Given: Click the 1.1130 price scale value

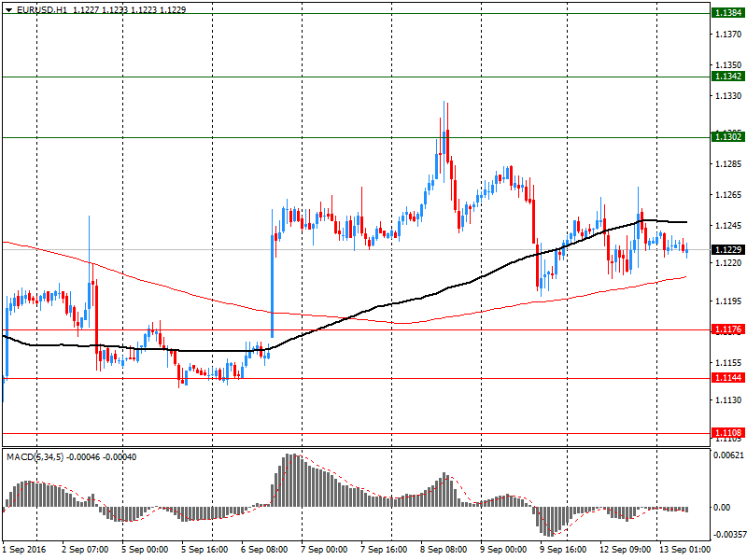Looking at the screenshot, I should coord(728,400).
